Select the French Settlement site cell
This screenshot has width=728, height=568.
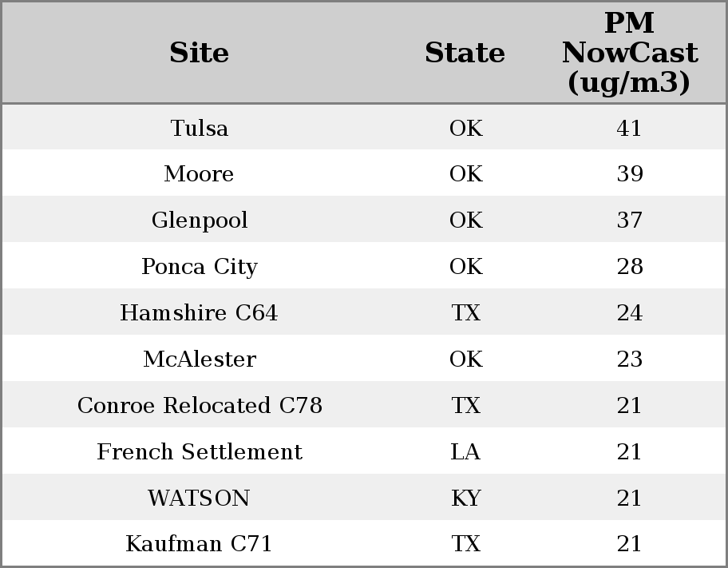200,451
